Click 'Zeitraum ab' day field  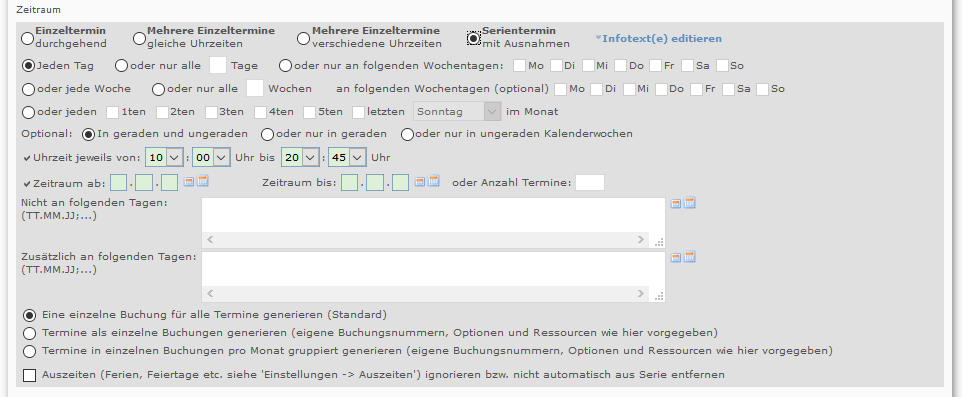point(118,183)
